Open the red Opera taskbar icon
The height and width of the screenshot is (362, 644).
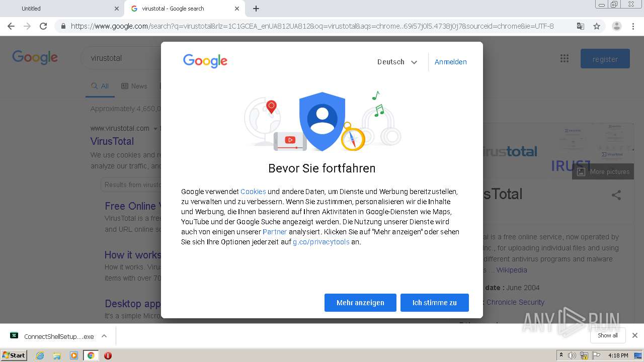pos(108,355)
